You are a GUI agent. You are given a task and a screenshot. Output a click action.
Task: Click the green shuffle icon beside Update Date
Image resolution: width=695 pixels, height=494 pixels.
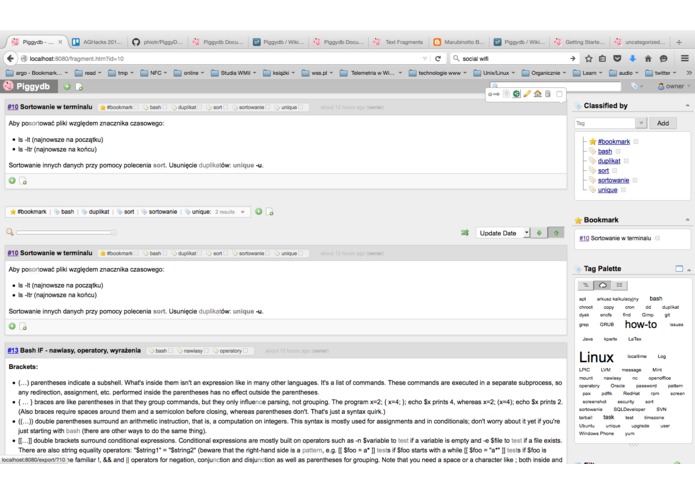pos(465,233)
